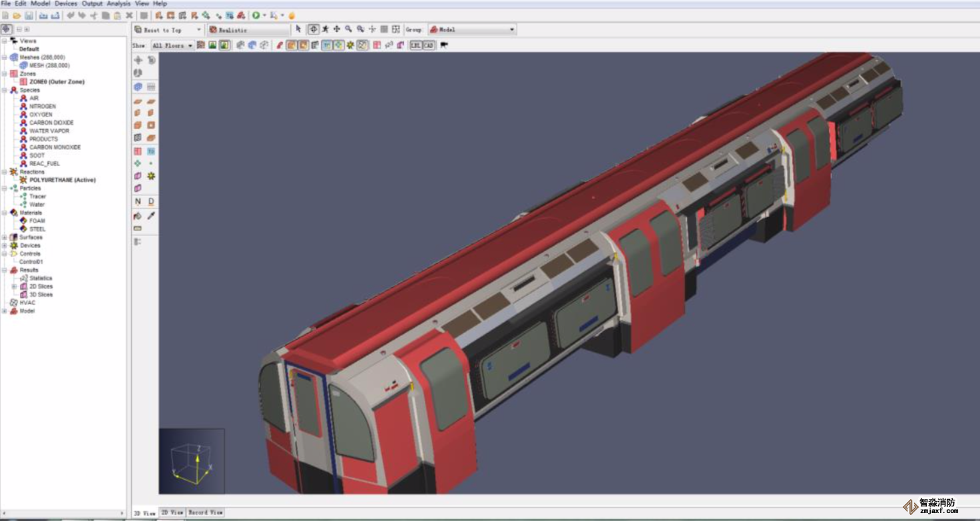Click the Draw Device tool labeled D
This screenshot has height=521, width=980.
tap(151, 201)
